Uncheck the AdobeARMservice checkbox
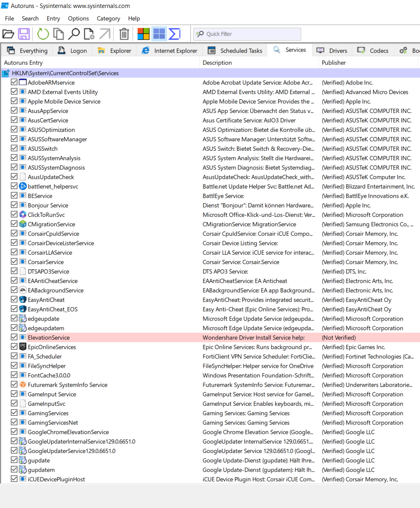420x508 pixels. click(x=14, y=82)
